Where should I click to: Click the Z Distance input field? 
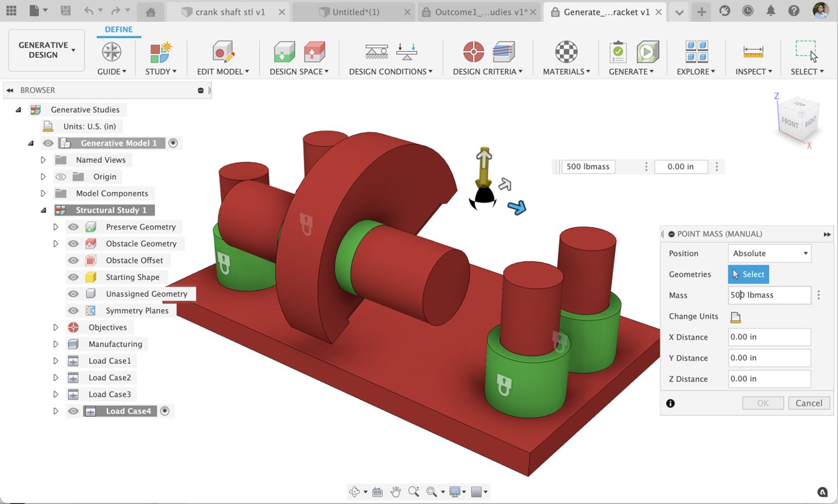point(769,379)
